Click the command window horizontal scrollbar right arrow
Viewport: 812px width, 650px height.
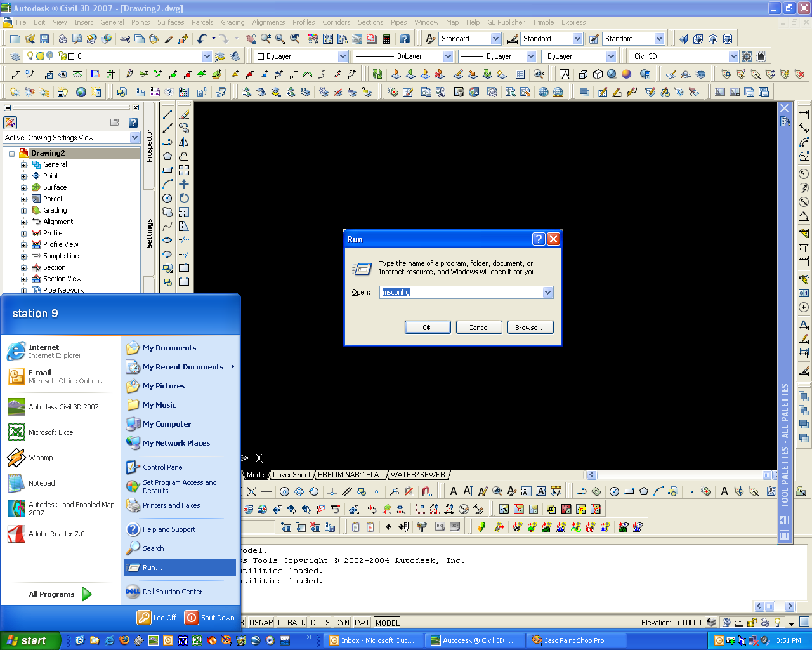[x=790, y=606]
